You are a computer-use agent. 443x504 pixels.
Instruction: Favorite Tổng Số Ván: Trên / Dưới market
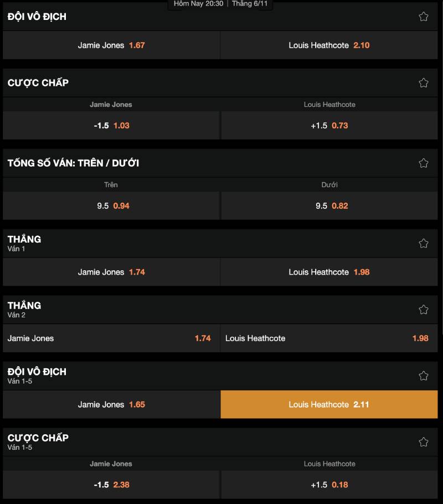424,163
